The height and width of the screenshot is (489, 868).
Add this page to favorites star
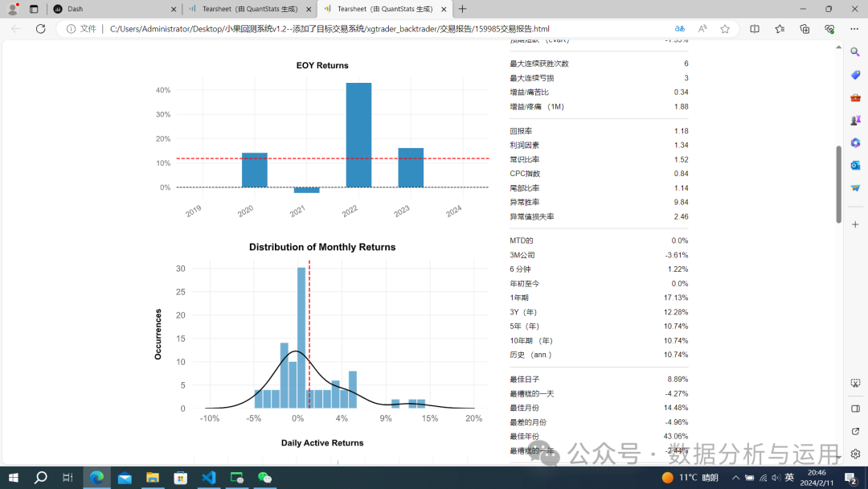click(725, 29)
